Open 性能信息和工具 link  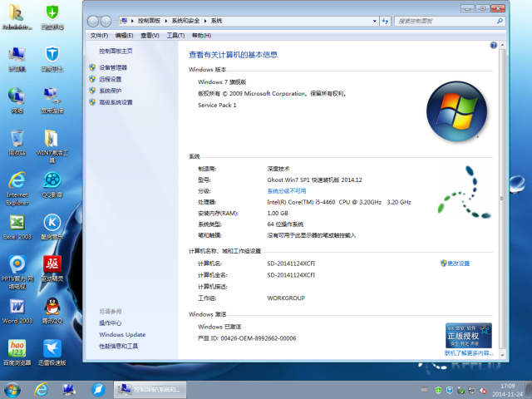(118, 346)
